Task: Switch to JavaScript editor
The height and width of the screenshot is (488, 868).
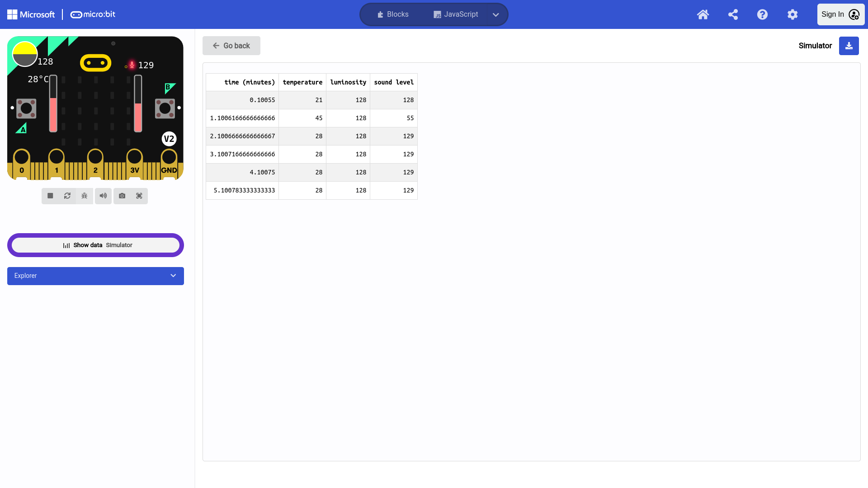Action: tap(456, 14)
